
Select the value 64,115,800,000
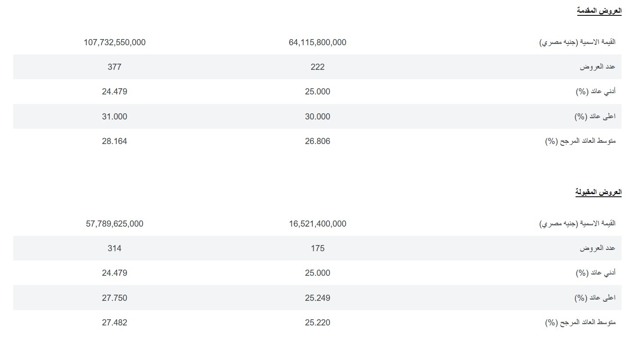[318, 43]
